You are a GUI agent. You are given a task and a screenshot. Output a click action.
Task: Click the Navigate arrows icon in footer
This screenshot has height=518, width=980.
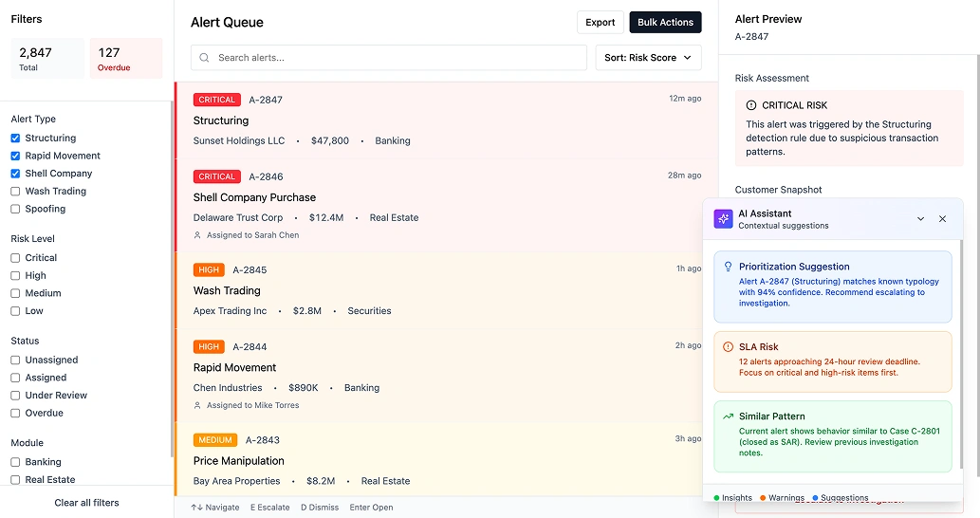click(x=197, y=508)
